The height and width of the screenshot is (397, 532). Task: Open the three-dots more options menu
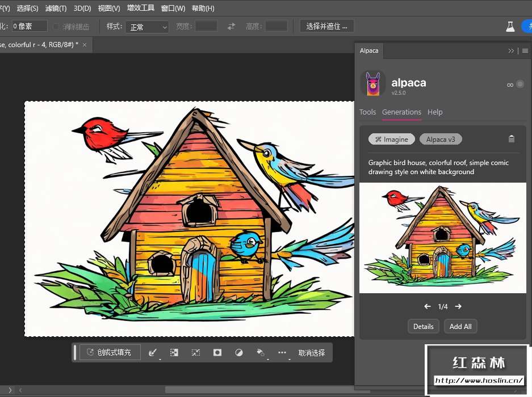(282, 352)
